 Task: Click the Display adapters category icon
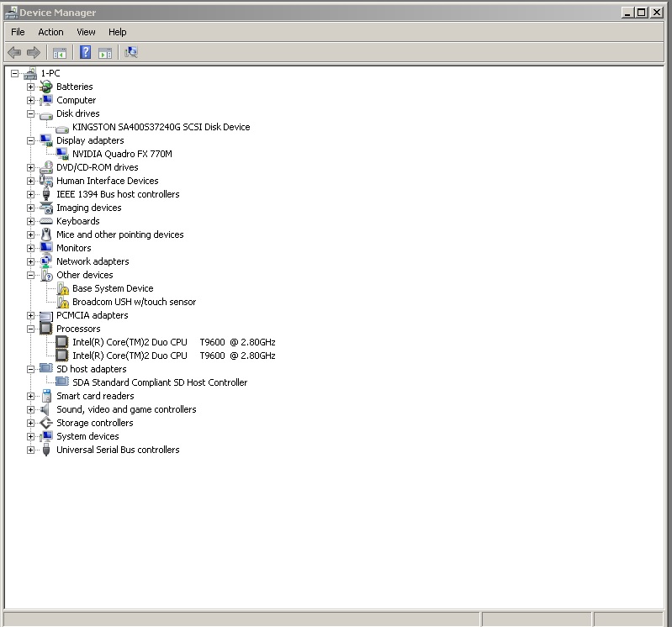[x=46, y=140]
